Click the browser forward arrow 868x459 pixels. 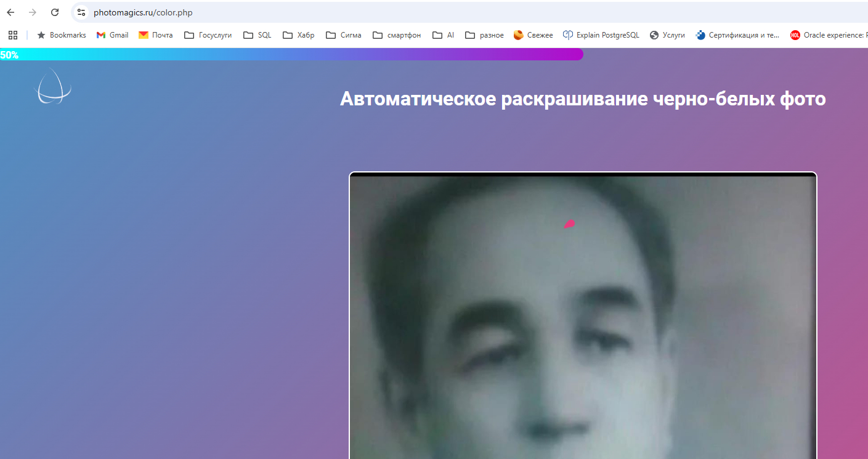33,12
